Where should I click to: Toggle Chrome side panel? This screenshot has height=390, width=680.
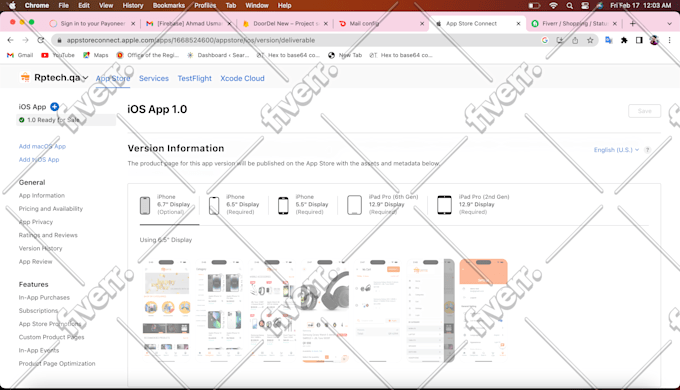tap(639, 40)
